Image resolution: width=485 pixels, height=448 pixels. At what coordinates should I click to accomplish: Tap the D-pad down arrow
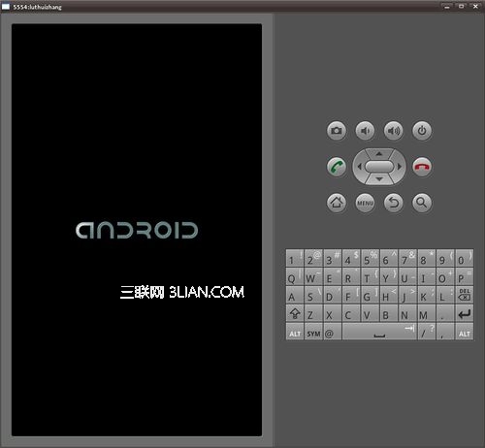(x=379, y=178)
